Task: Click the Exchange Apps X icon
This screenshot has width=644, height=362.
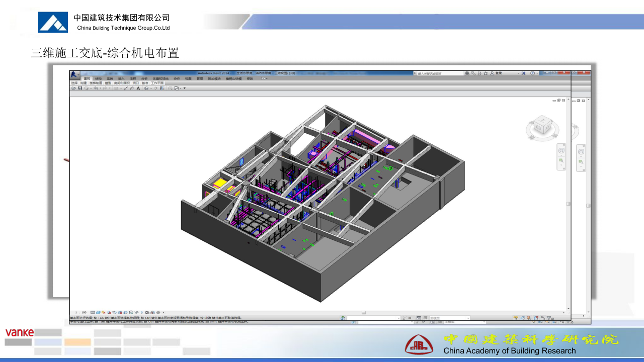Action: [523, 73]
